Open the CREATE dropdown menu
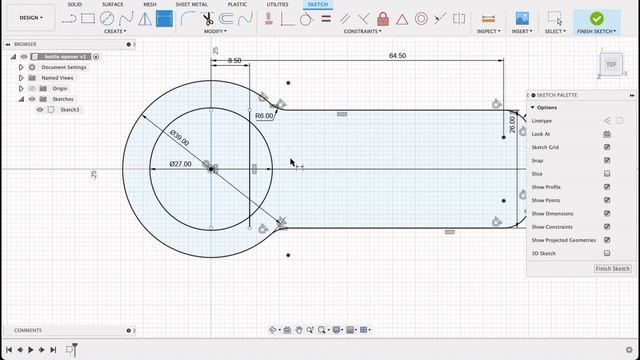 [x=115, y=31]
